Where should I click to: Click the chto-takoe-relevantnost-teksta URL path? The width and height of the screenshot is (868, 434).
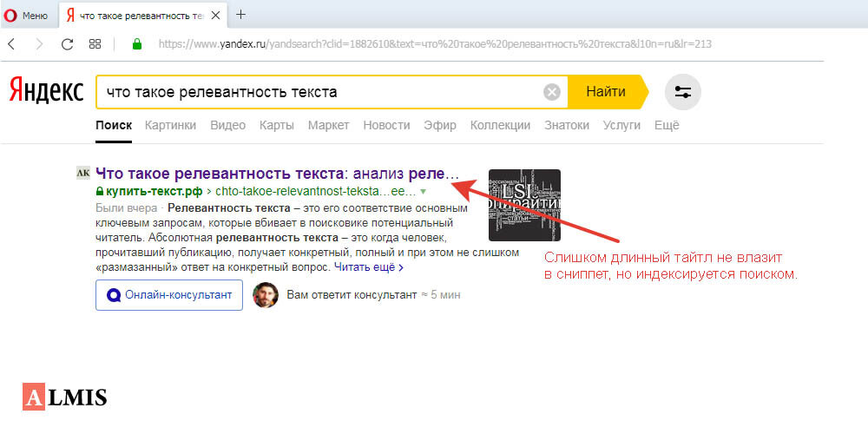click(314, 192)
